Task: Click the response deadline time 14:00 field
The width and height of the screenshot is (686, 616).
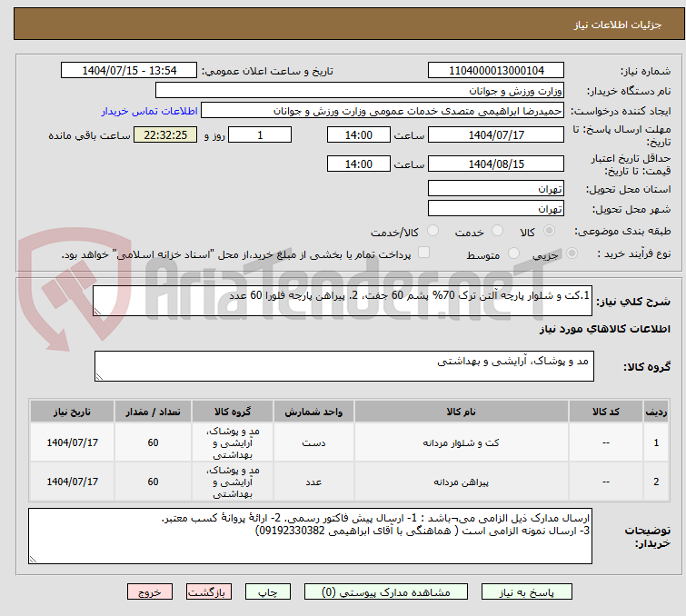Action: [x=358, y=134]
